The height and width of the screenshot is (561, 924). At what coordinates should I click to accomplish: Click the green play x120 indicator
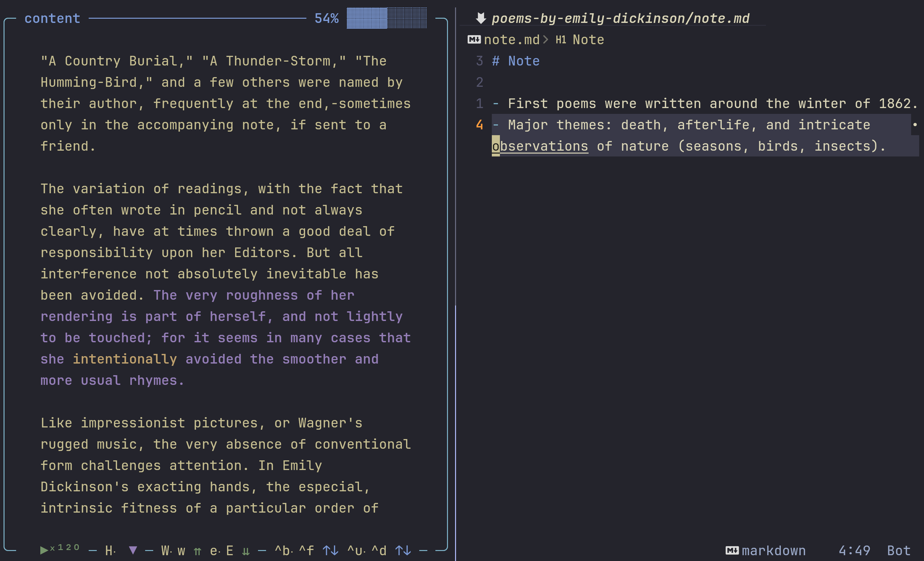(60, 549)
